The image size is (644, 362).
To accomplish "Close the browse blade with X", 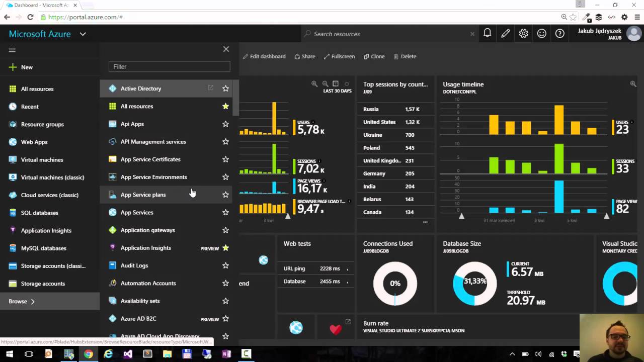I will (x=226, y=49).
